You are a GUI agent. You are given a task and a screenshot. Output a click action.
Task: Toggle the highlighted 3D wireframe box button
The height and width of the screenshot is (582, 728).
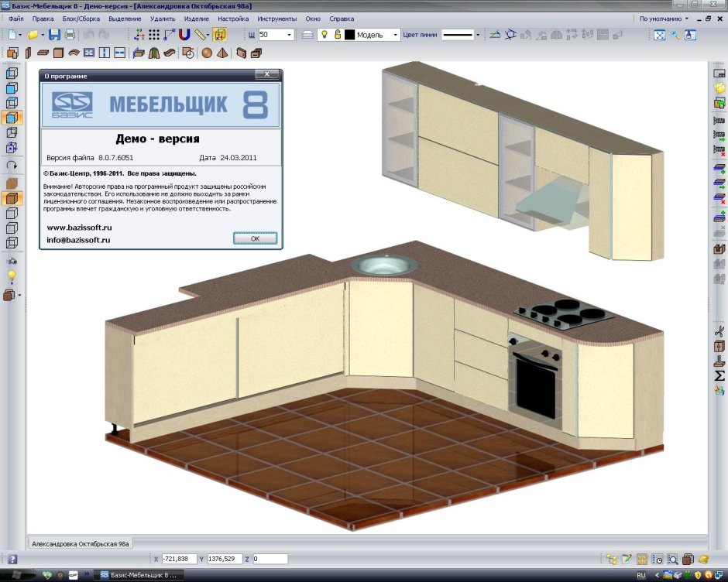click(12, 118)
